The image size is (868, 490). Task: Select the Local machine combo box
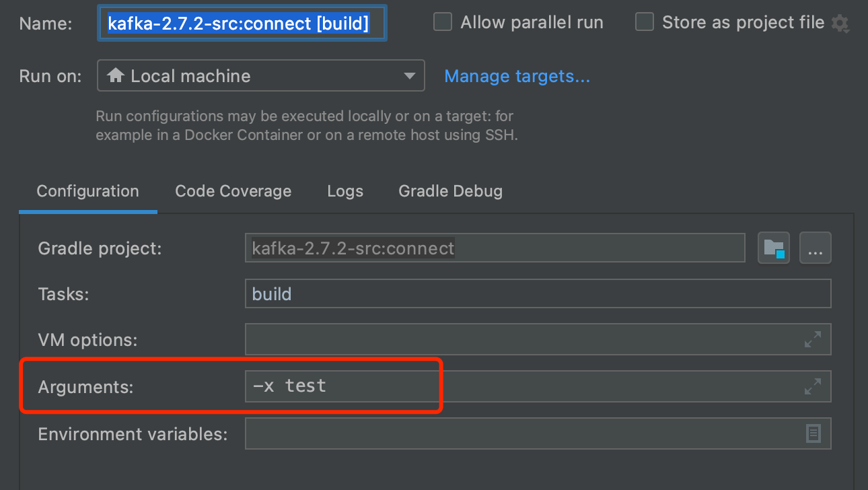click(x=261, y=75)
